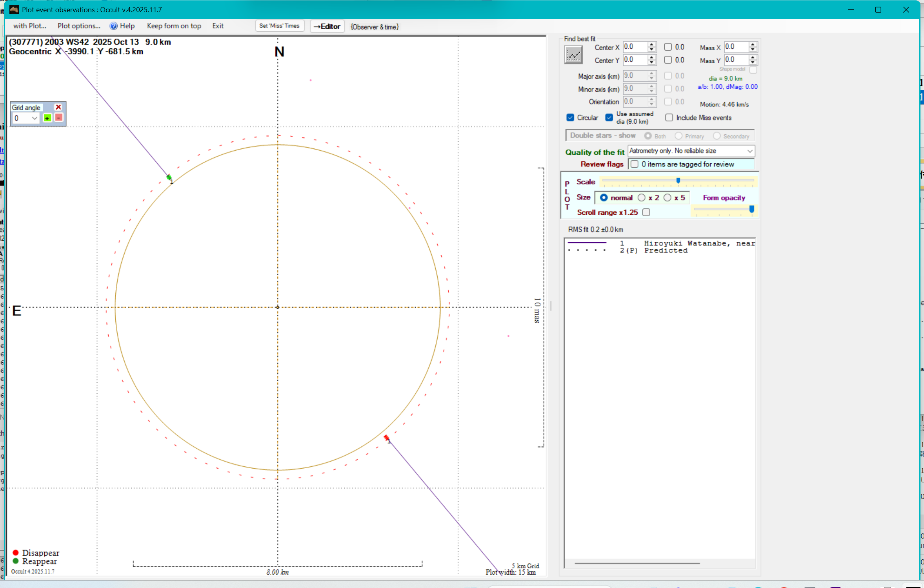Viewport: 924px width, 588px height.
Task: Click the Set 'Miss' Times button
Action: pyautogui.click(x=279, y=26)
